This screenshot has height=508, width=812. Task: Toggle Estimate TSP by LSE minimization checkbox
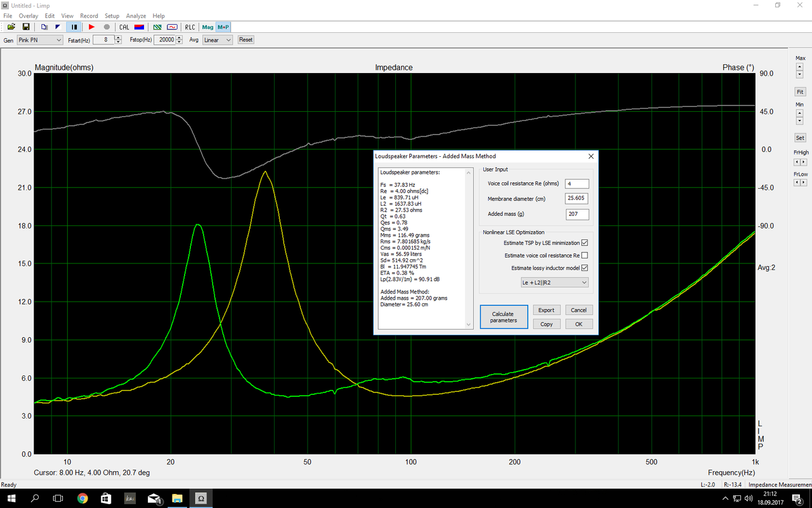585,243
